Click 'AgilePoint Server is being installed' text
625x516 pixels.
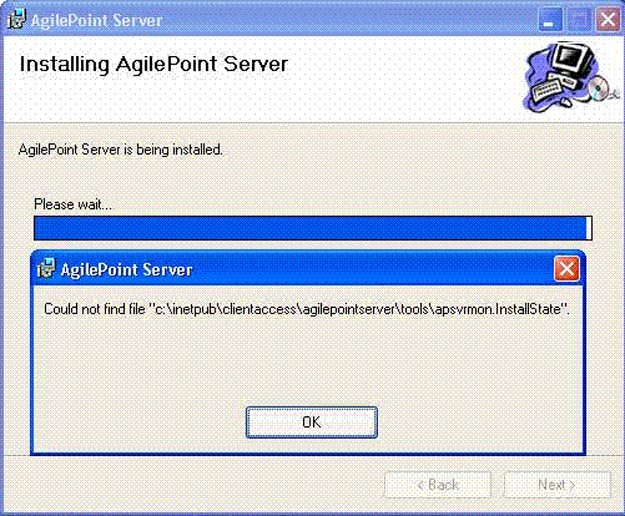click(120, 149)
